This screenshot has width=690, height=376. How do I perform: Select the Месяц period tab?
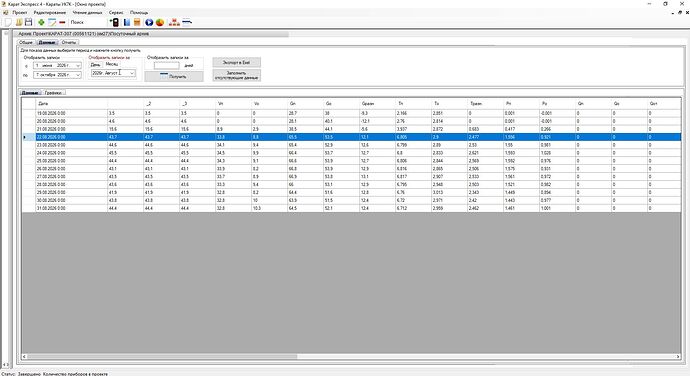(112, 64)
